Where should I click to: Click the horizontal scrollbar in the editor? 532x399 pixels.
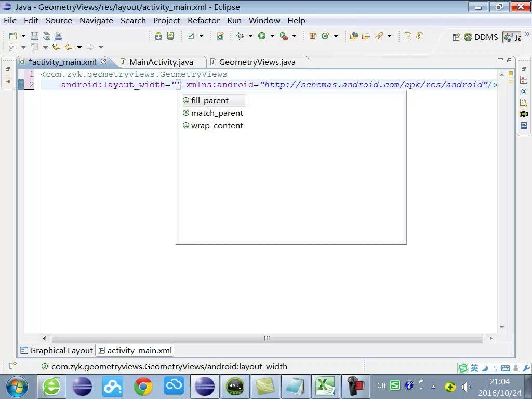[267, 338]
